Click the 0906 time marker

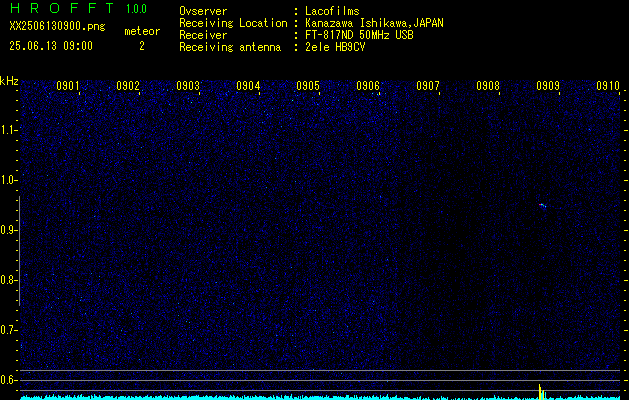click(368, 86)
